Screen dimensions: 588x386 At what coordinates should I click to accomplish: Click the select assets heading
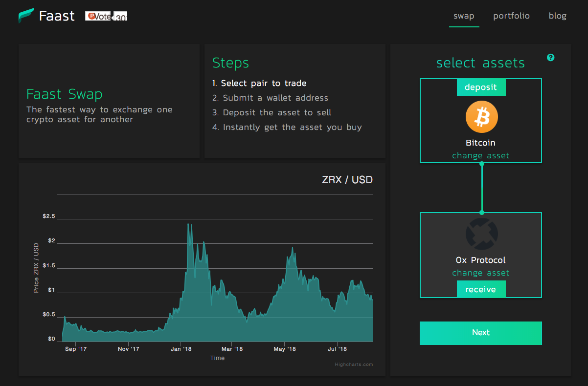[x=480, y=63]
